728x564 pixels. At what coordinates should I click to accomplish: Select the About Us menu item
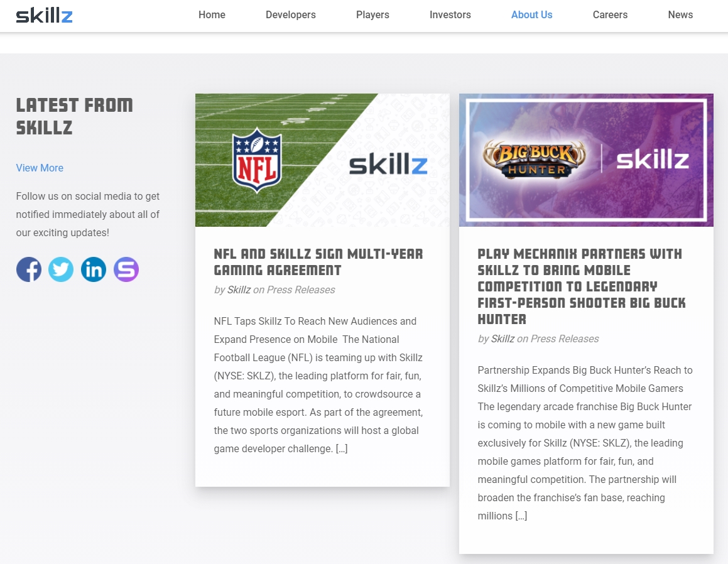click(x=531, y=15)
